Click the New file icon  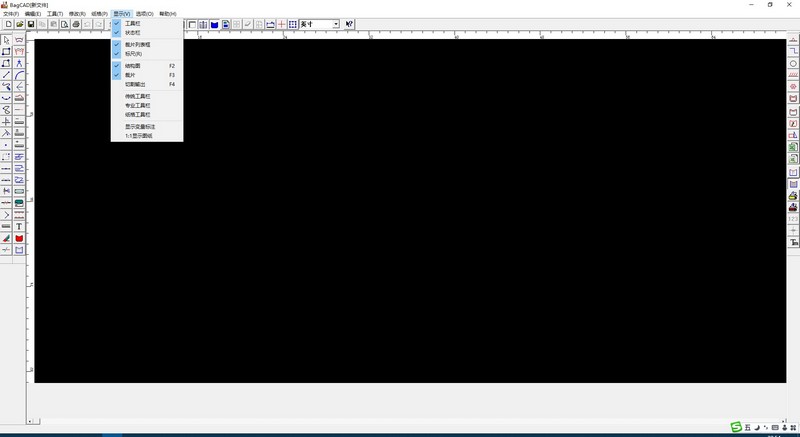click(8, 24)
